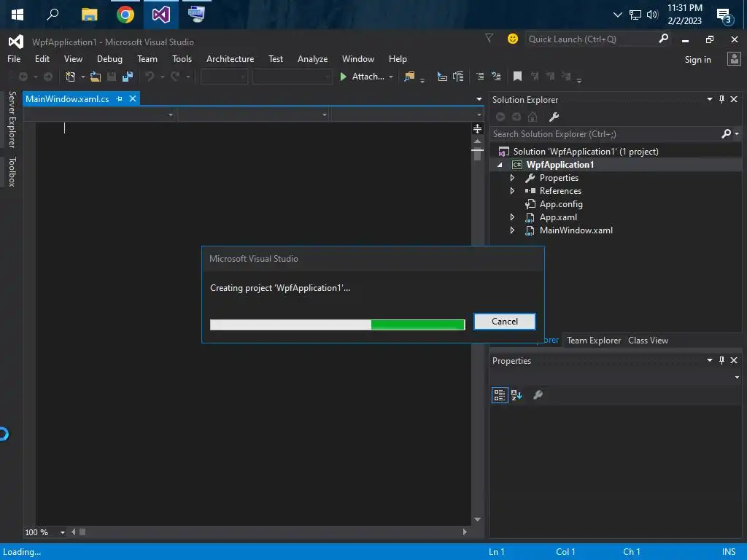Open the Analyze menu
Viewport: 747px width, 560px height.
(x=312, y=59)
